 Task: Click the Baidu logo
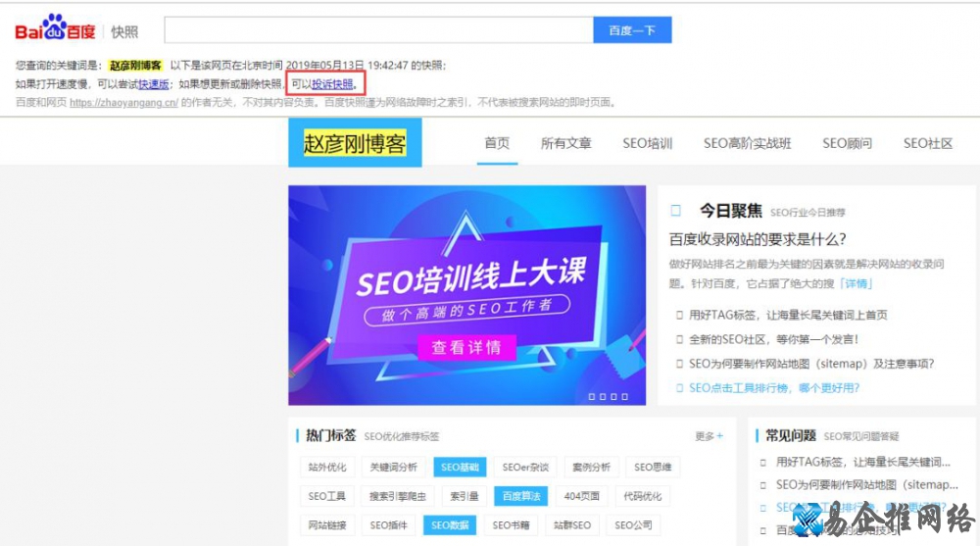click(x=55, y=28)
